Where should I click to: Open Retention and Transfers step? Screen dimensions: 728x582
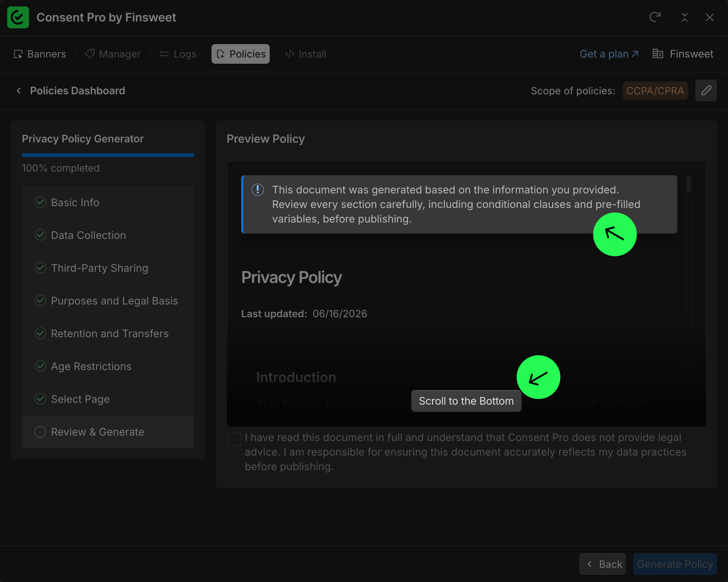click(108, 334)
